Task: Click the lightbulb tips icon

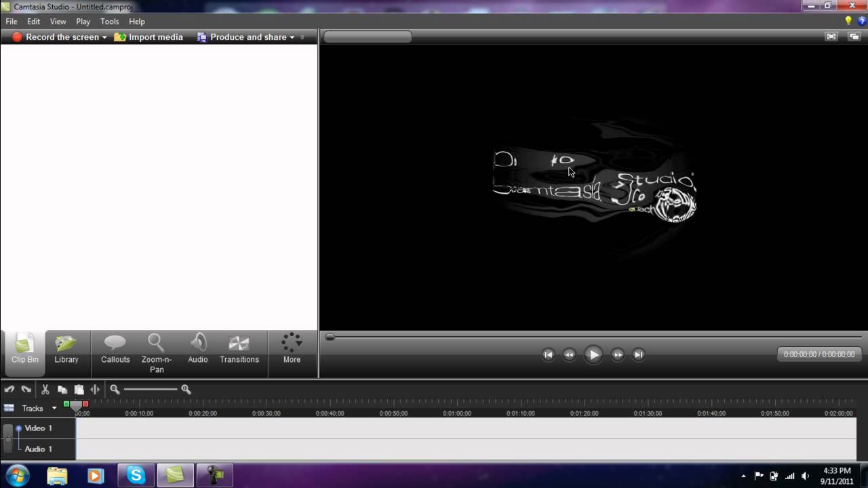Action: tap(848, 21)
